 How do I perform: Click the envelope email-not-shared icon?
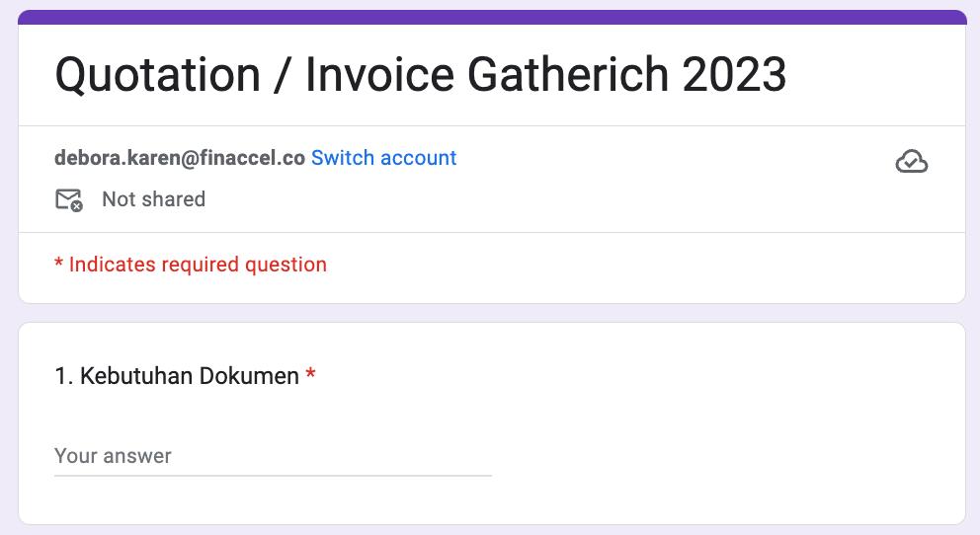(68, 200)
